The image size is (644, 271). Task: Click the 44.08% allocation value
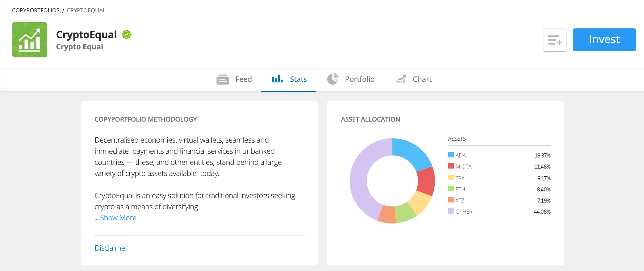tap(542, 212)
